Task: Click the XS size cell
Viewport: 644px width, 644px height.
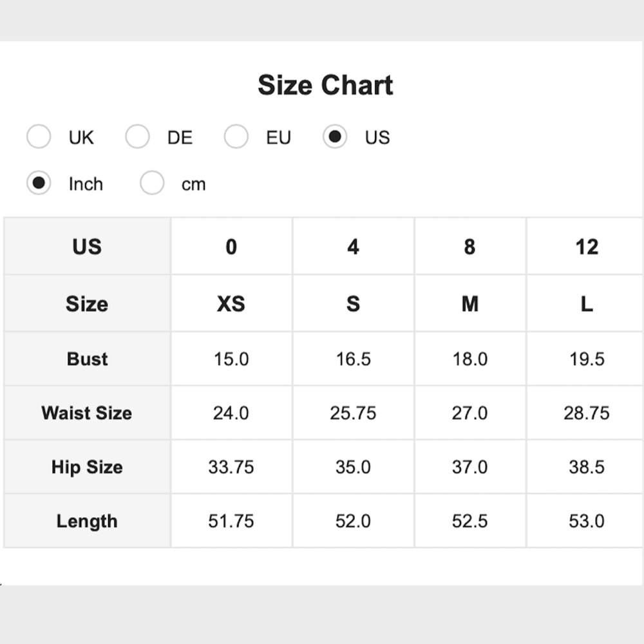Action: coord(231,304)
